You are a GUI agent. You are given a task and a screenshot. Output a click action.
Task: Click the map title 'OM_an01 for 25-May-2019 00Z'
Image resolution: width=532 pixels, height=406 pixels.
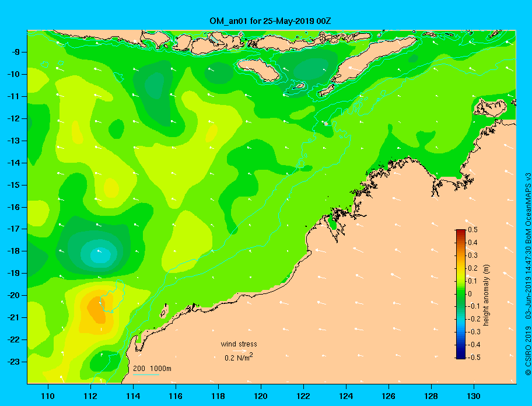[270, 21]
